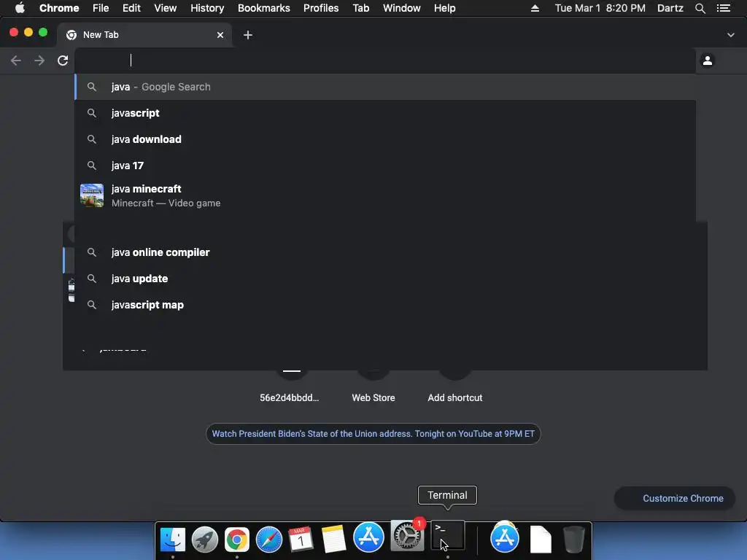Open Trash in the dock
The image size is (747, 560).
coord(573,540)
